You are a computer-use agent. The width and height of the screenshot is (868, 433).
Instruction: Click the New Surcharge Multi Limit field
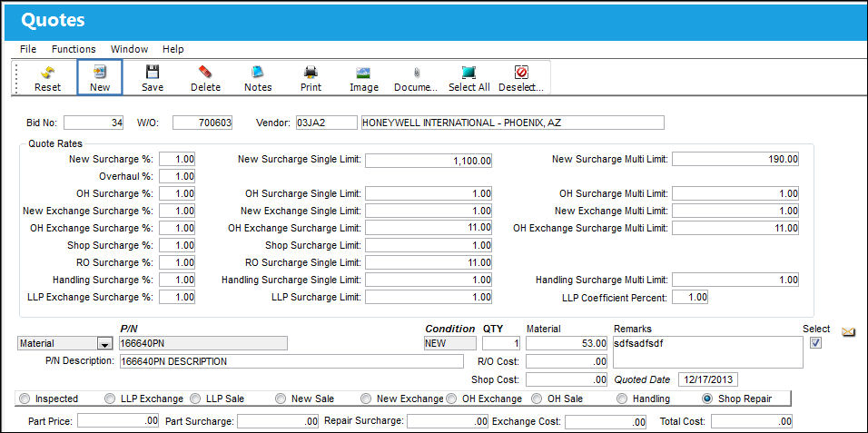[735, 160]
